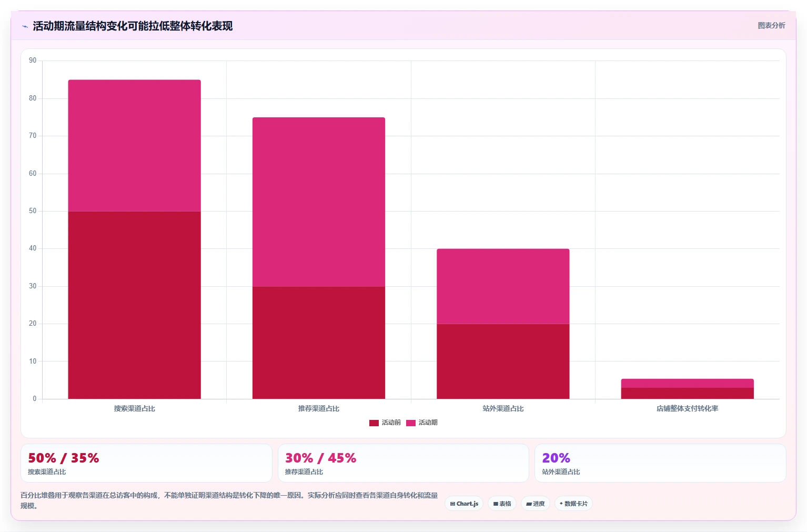This screenshot has width=807, height=532.
Task: Click 活动期 segment of 推荐渠道占比 bar
Action: [x=319, y=202]
